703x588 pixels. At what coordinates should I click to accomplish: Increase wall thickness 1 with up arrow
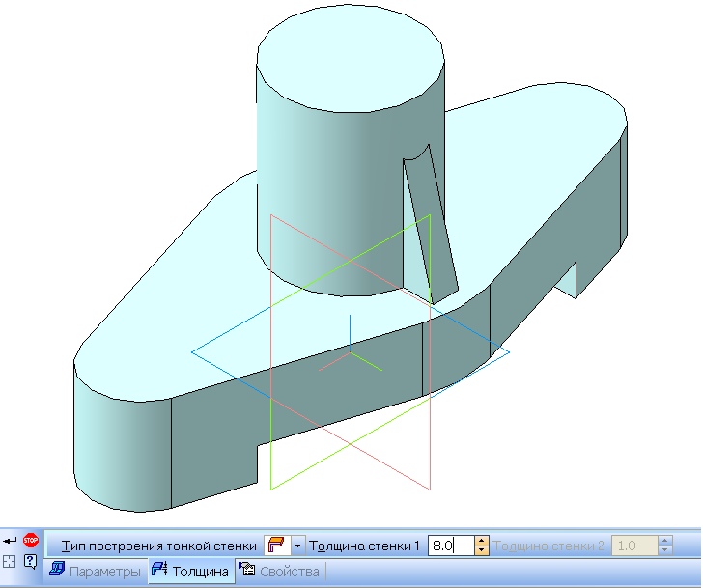tap(482, 541)
